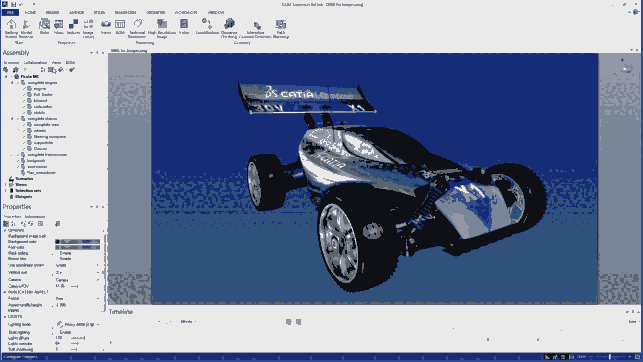Open the BOM tab in Assembly panel
643x362 pixels.
point(70,62)
